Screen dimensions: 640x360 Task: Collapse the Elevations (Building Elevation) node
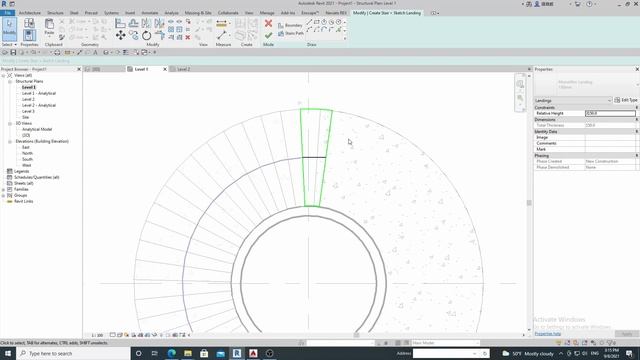10,142
